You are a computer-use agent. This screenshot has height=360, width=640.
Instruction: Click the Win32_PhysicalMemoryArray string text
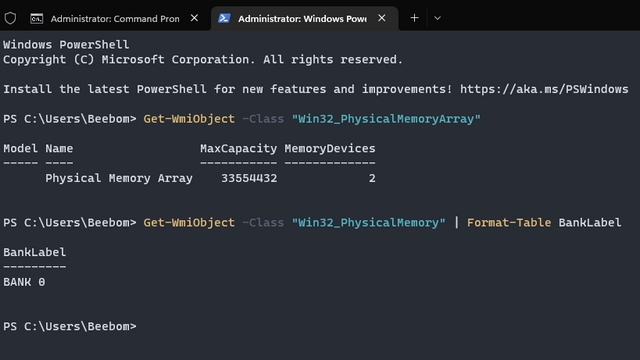386,119
